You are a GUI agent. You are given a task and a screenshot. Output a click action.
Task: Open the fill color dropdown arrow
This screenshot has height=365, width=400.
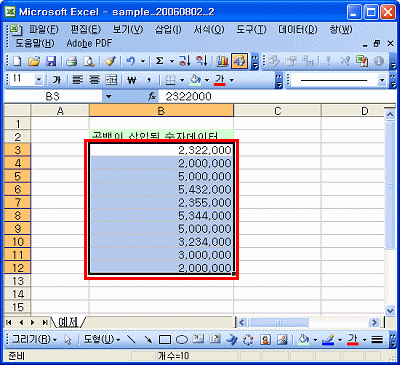pyautogui.click(x=207, y=80)
